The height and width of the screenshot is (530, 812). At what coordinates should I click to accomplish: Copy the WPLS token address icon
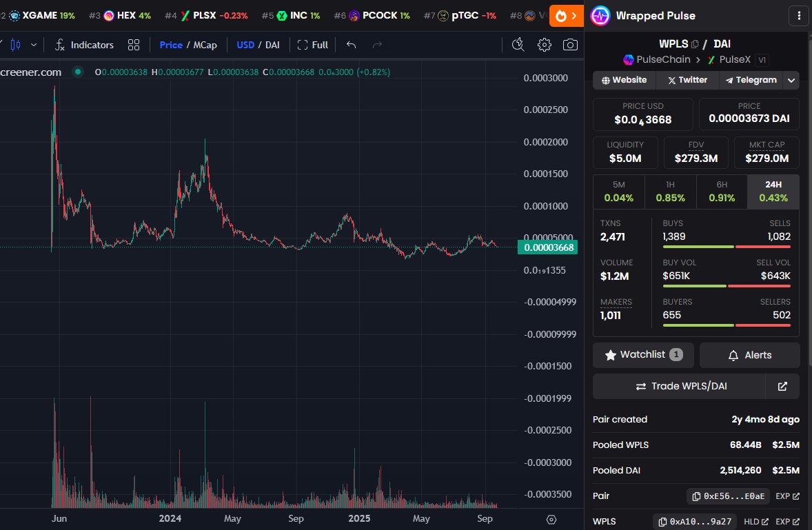click(x=695, y=44)
